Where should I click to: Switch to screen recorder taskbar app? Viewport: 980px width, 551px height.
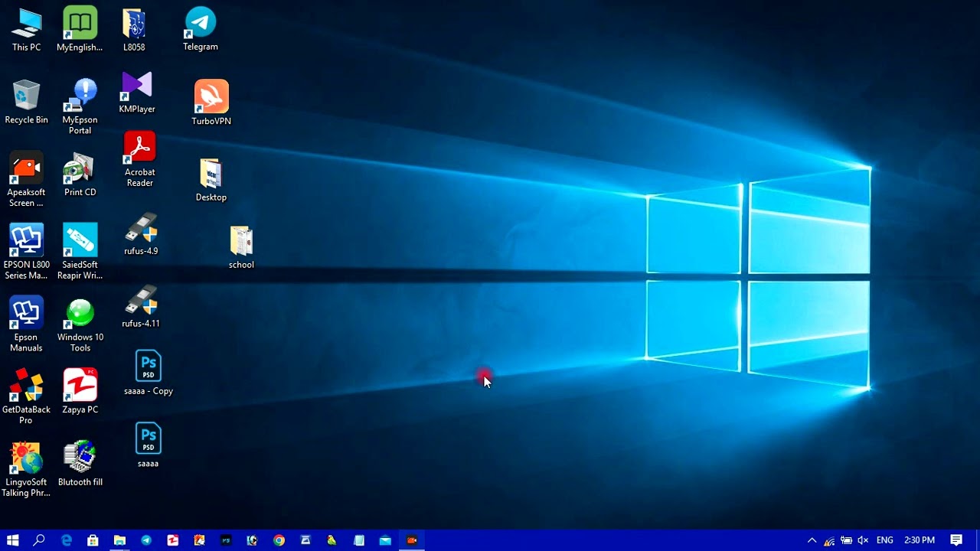pyautogui.click(x=412, y=540)
